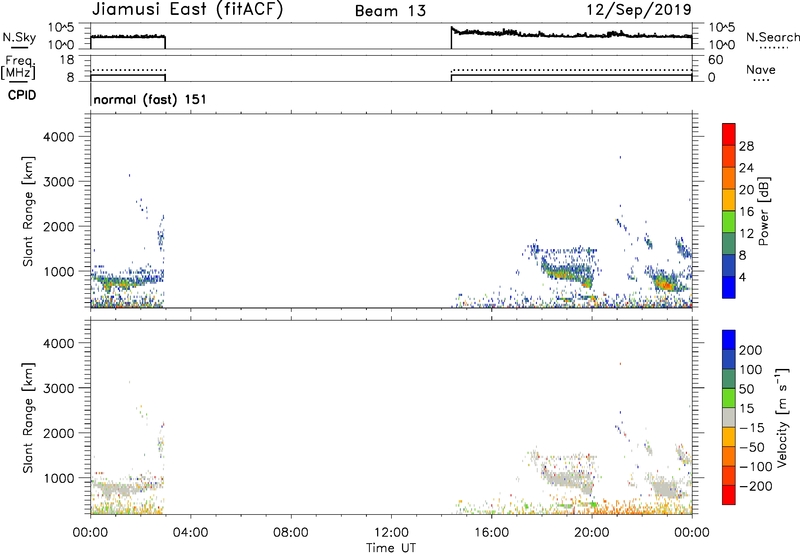Click the date '12/Sep/2019'
The image size is (800, 554).
639,10
